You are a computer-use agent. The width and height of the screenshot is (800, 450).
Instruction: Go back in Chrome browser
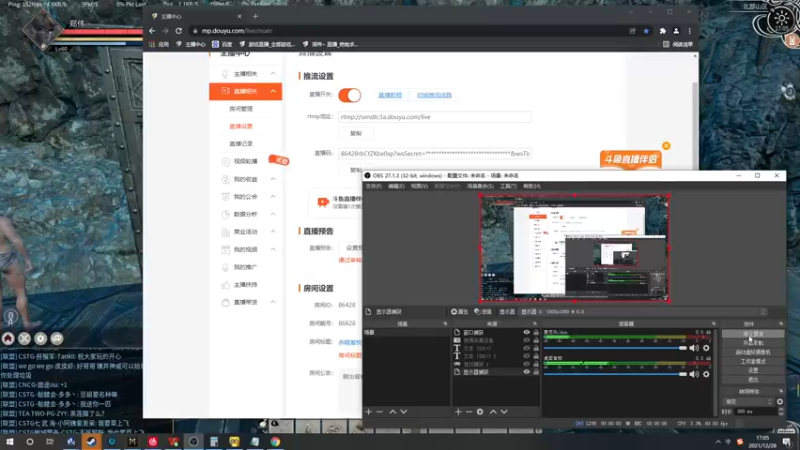coord(152,31)
